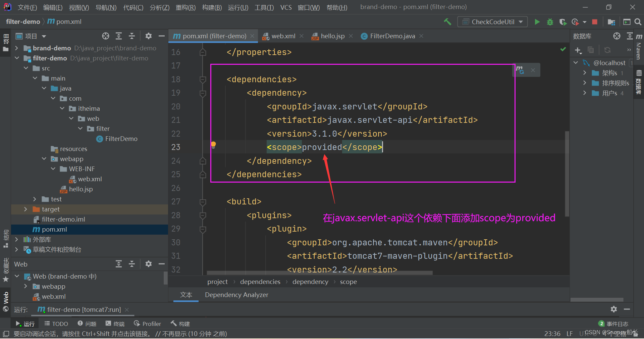The width and height of the screenshot is (644, 339).
Task: Collapse the filter-demo project node
Action: pyautogui.click(x=17, y=58)
